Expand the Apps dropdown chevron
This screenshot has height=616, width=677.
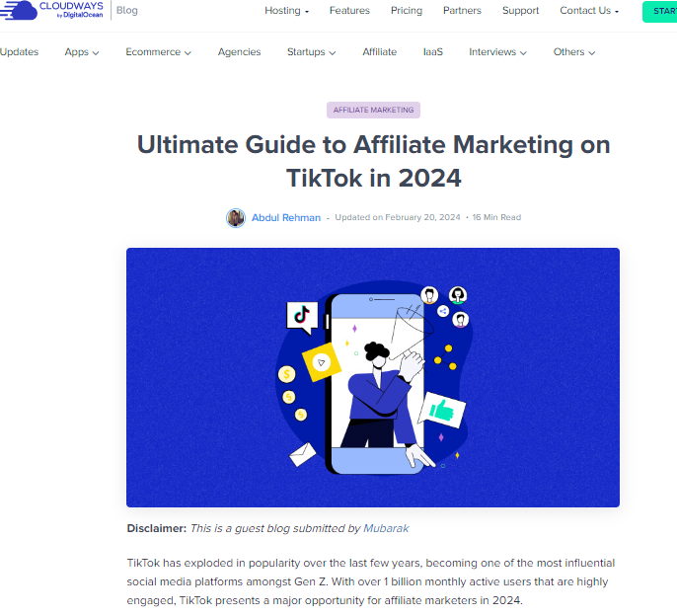point(96,52)
